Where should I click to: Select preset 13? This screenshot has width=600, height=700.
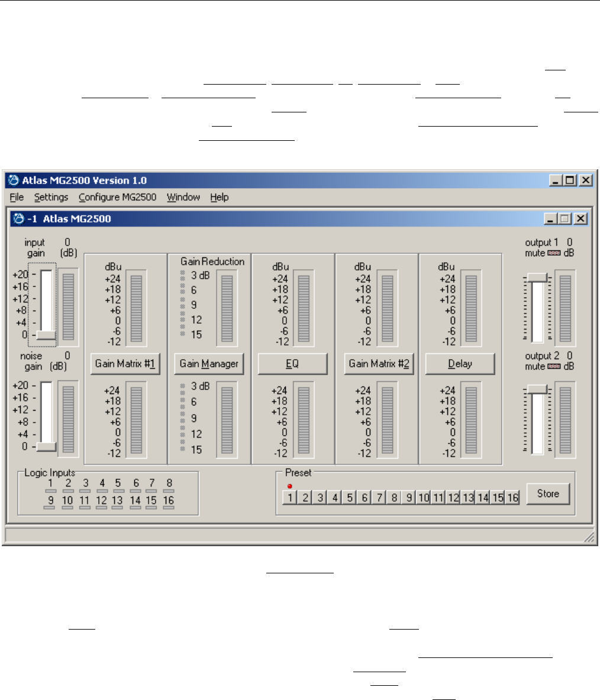[468, 497]
